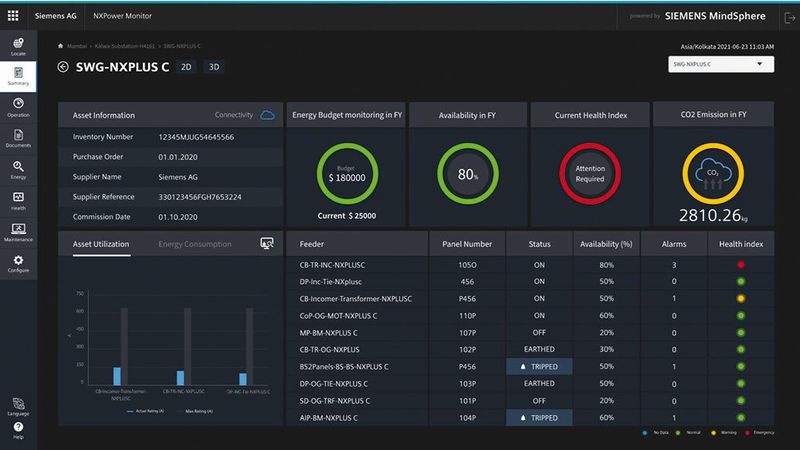Sort by Panel Number column header
Screen dimensions: 800x450
click(467, 244)
